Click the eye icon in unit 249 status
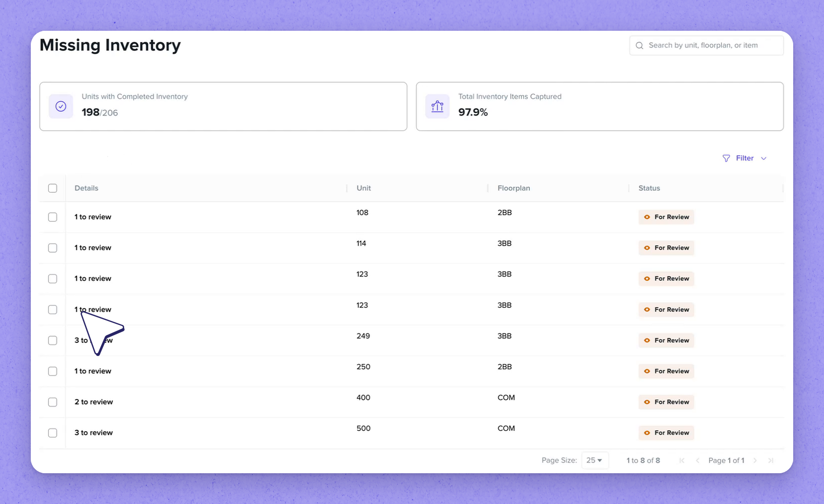The image size is (824, 504). click(647, 340)
